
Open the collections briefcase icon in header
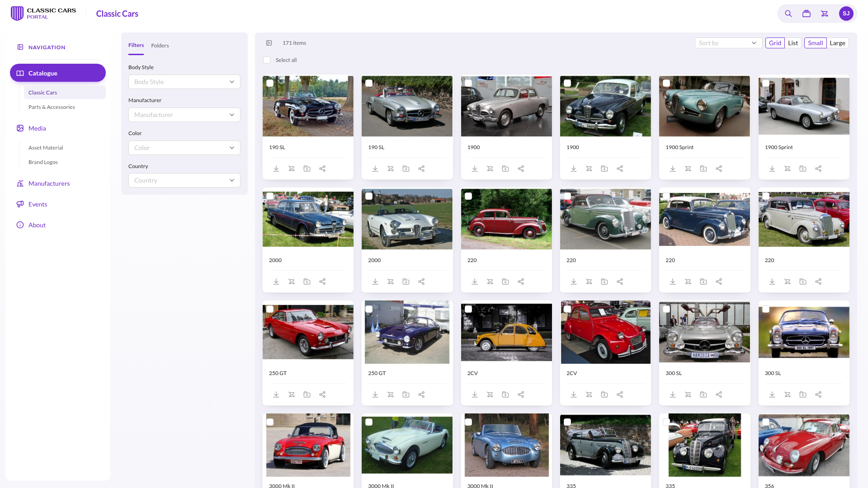(806, 14)
